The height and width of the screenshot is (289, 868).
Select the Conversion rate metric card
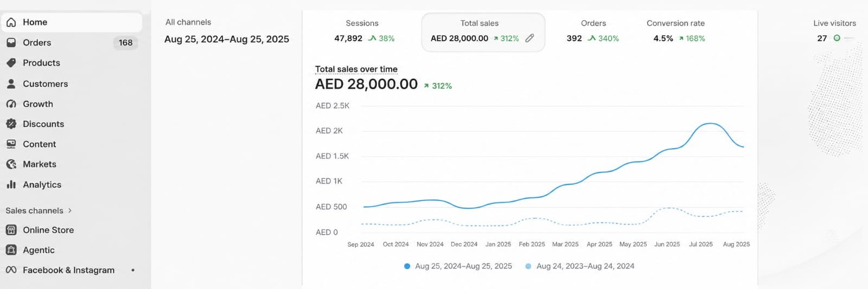676,31
